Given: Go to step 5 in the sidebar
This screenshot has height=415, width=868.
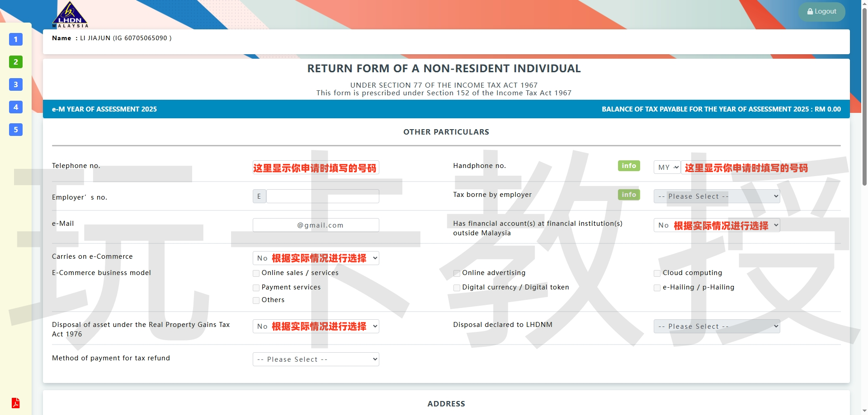Looking at the screenshot, I should tap(16, 130).
